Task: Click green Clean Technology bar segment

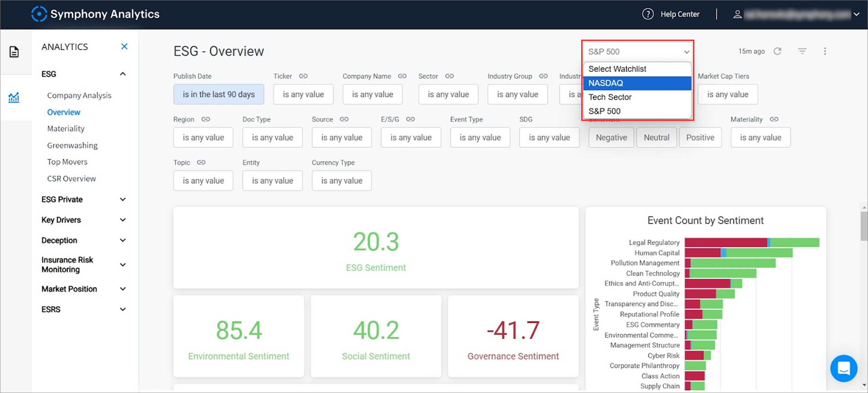Action: [x=723, y=273]
